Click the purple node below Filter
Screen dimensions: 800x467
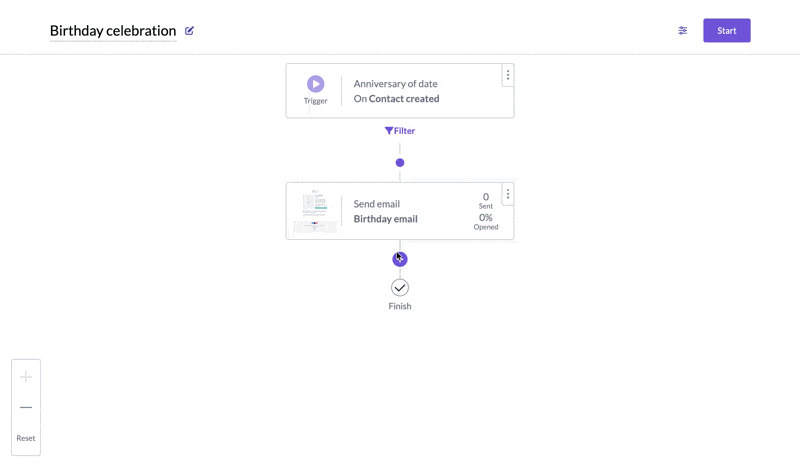400,163
